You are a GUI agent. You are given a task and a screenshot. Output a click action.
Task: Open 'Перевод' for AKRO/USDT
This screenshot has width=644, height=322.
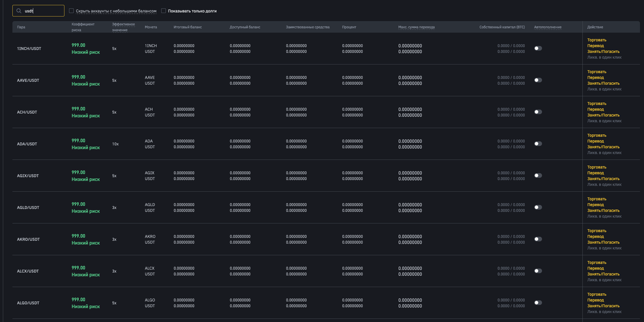[x=596, y=237]
